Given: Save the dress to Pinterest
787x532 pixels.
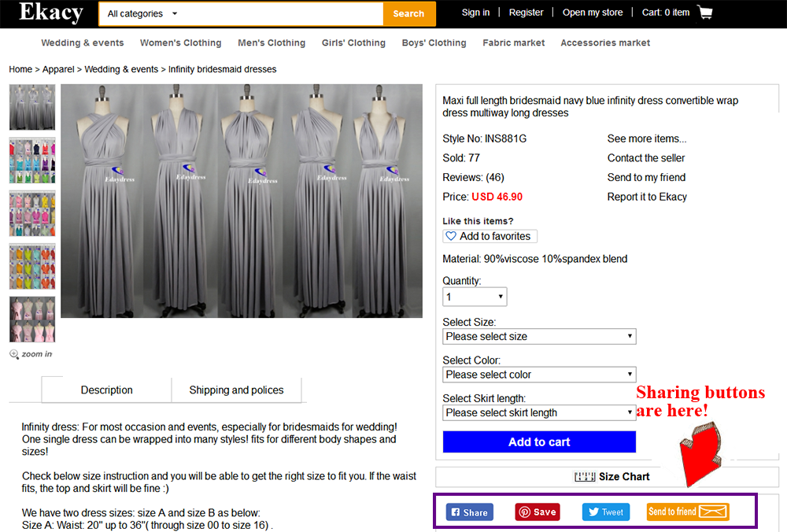Looking at the screenshot, I should pos(538,512).
